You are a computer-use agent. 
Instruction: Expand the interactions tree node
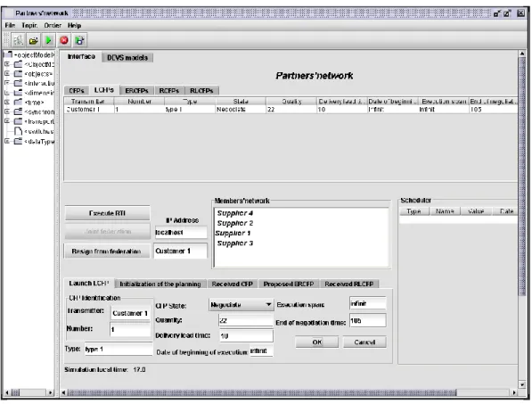pyautogui.click(x=7, y=83)
